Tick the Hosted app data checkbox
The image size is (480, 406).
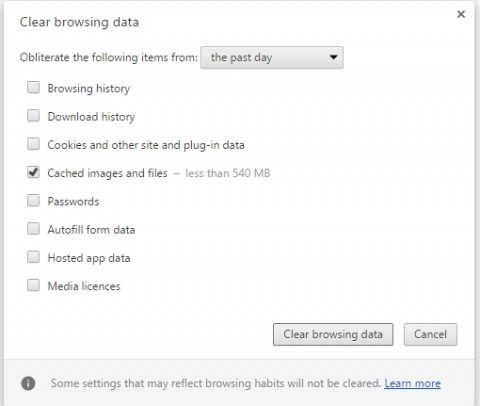33,257
